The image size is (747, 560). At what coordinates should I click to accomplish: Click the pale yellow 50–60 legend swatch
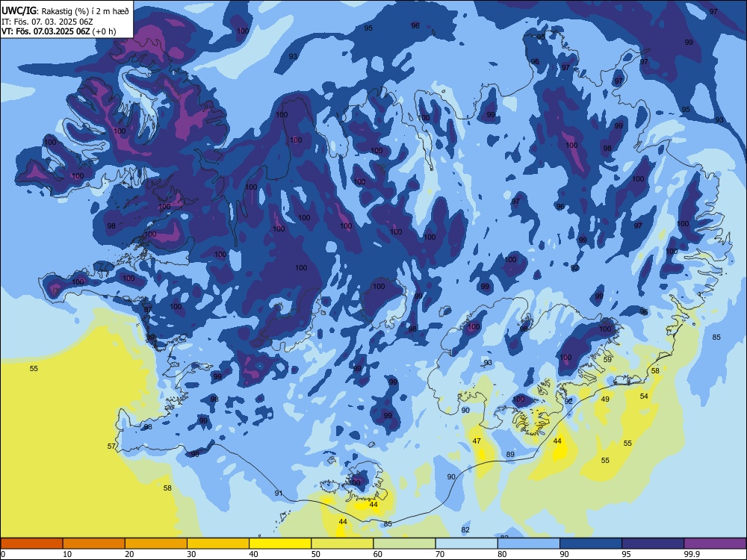(342, 544)
